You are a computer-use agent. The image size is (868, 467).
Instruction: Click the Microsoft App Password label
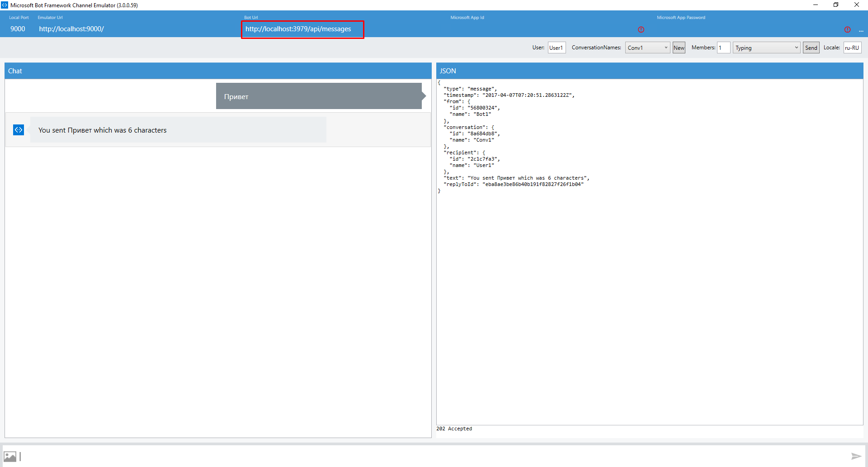point(681,18)
